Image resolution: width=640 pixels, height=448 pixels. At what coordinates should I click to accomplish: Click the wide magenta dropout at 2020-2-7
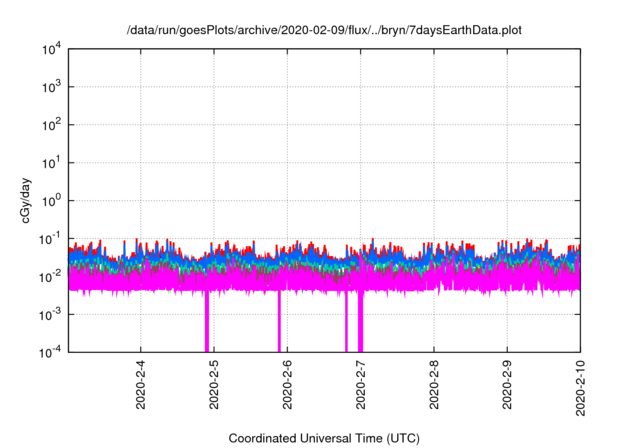(x=360, y=322)
